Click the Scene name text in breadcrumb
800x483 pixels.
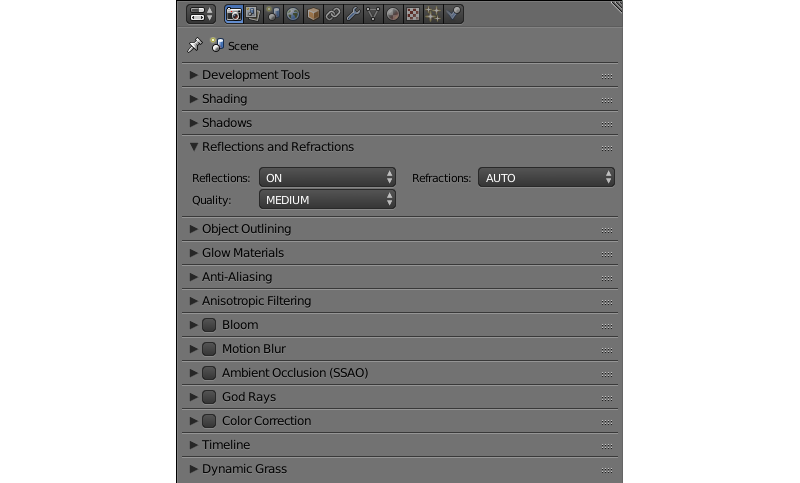coord(243,46)
